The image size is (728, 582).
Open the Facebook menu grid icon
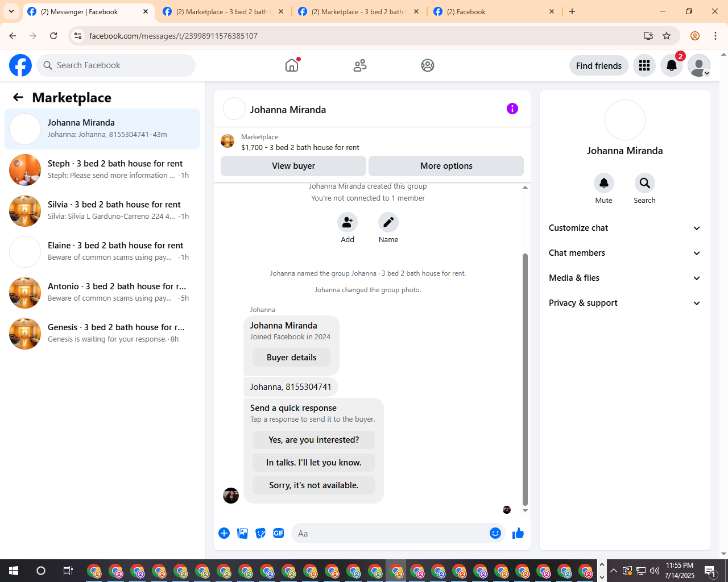[644, 65]
